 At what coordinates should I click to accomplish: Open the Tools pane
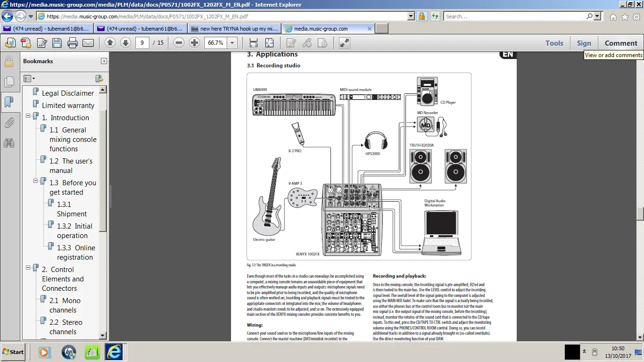point(554,43)
